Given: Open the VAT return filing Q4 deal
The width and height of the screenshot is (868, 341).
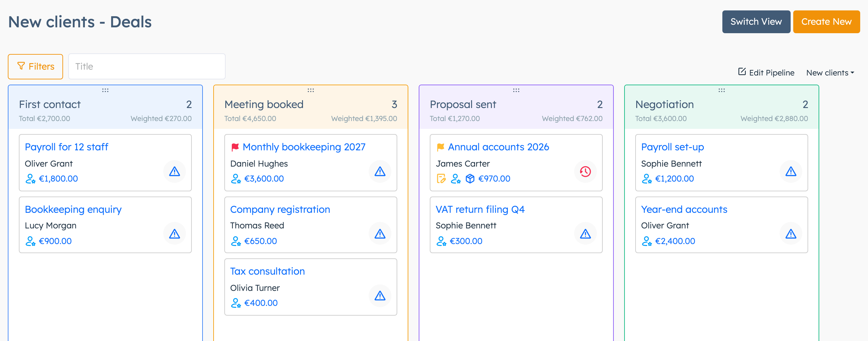Looking at the screenshot, I should pos(480,209).
